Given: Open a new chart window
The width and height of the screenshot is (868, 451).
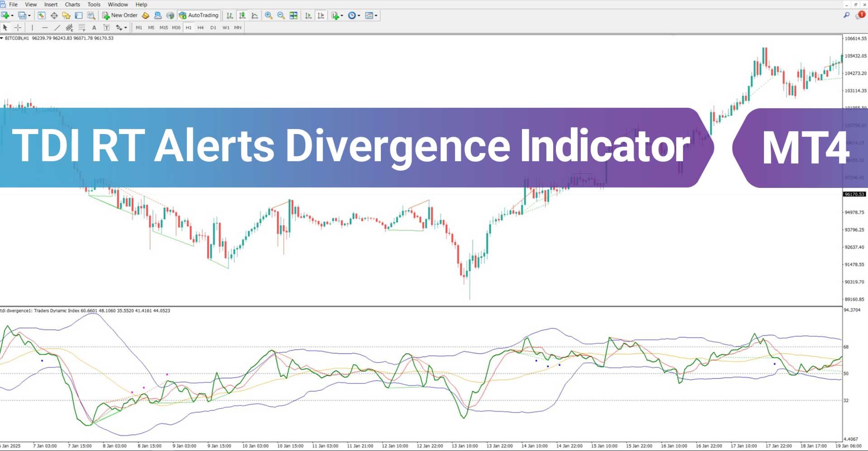Looking at the screenshot, I should (5, 15).
